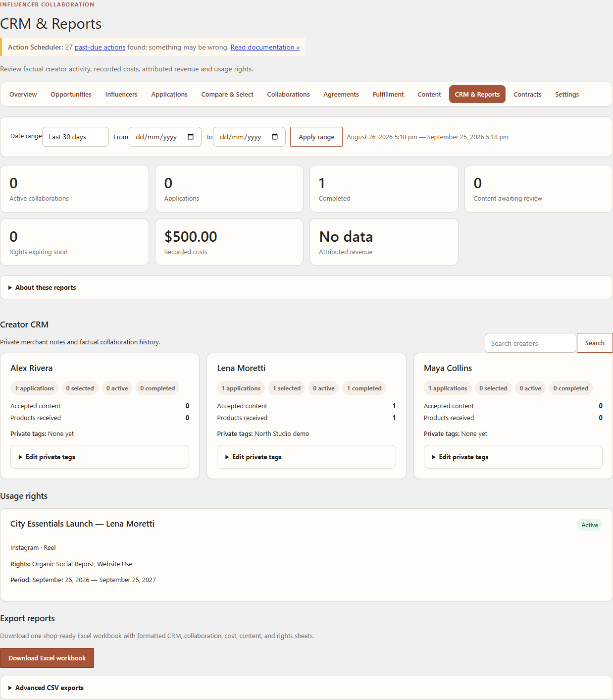Click the Rights: Organic Social Repost line
Image resolution: width=613 pixels, height=700 pixels.
click(71, 564)
